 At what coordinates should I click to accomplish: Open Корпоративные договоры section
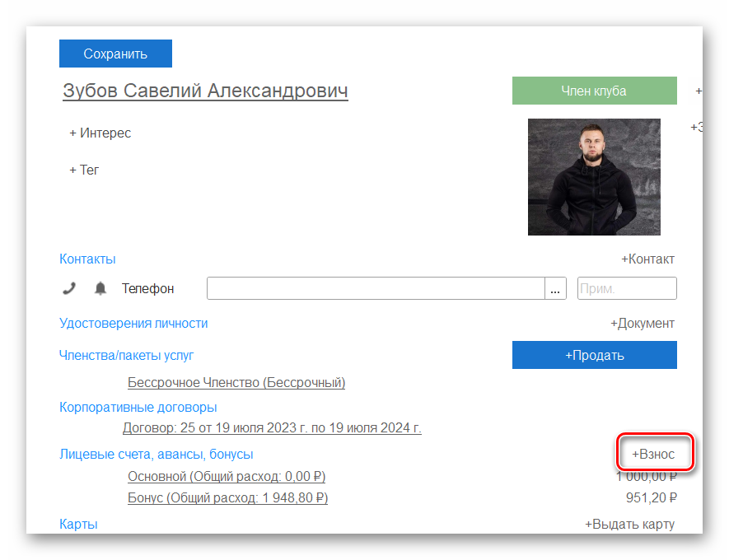tap(138, 407)
